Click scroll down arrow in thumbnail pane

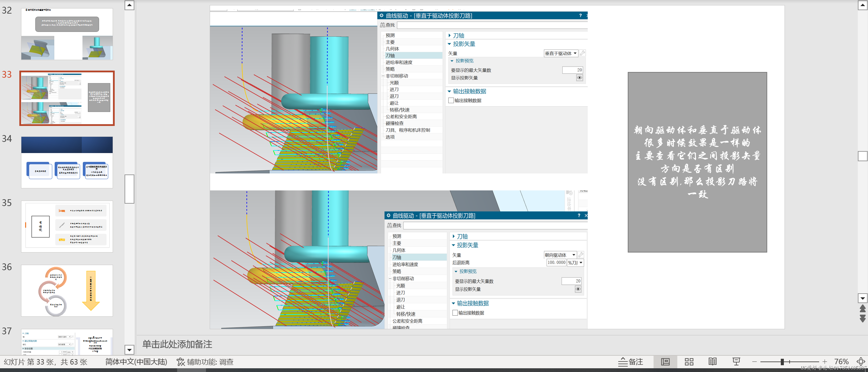click(x=129, y=350)
